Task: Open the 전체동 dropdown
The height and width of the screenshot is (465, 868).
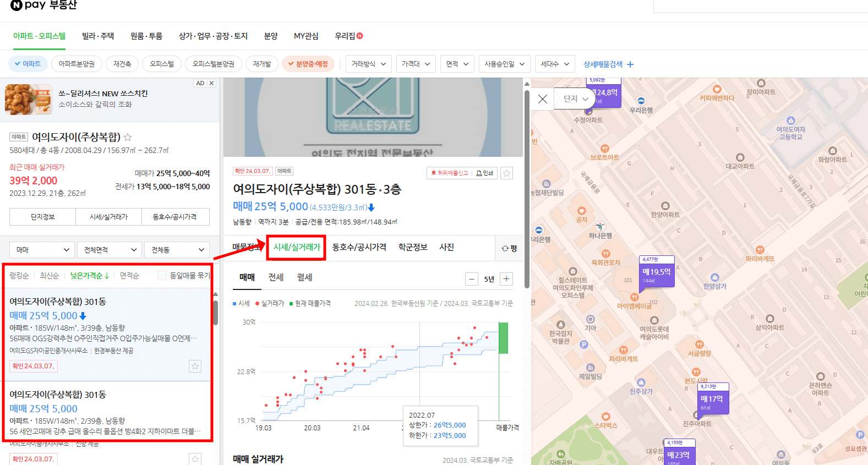Action: coord(177,250)
